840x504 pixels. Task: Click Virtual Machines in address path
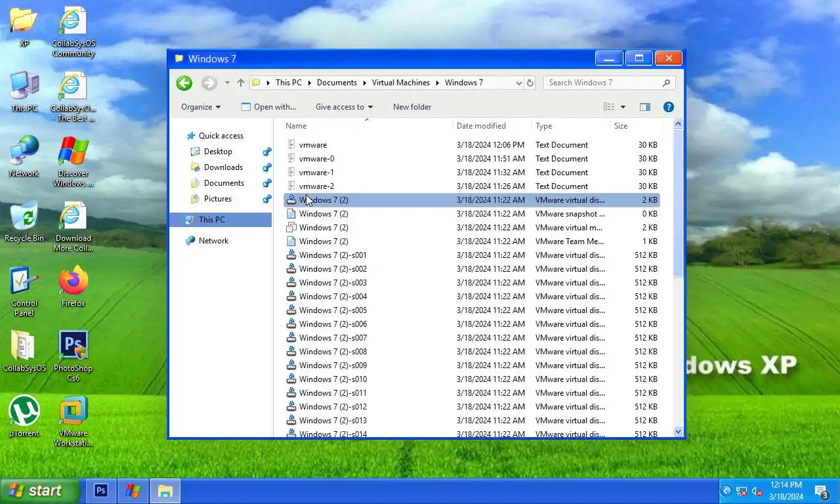click(x=401, y=83)
